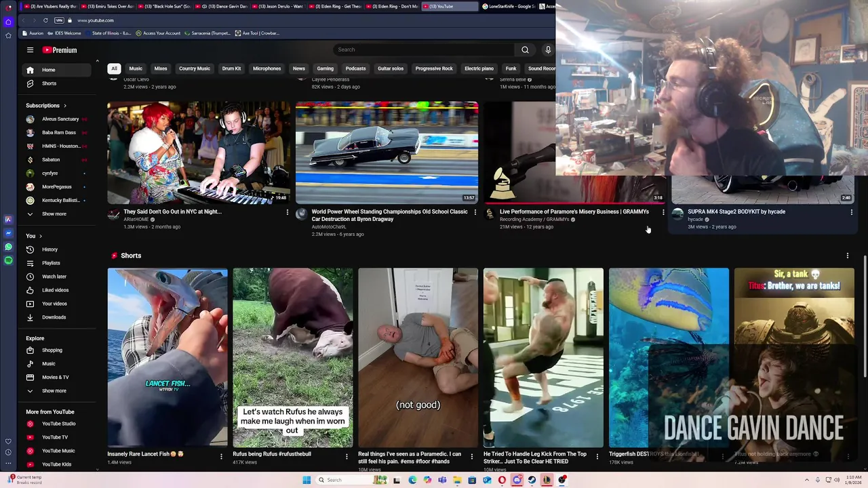The height and width of the screenshot is (488, 868).
Task: Open the Baba Ram Dass subscription
Action: tap(57, 132)
